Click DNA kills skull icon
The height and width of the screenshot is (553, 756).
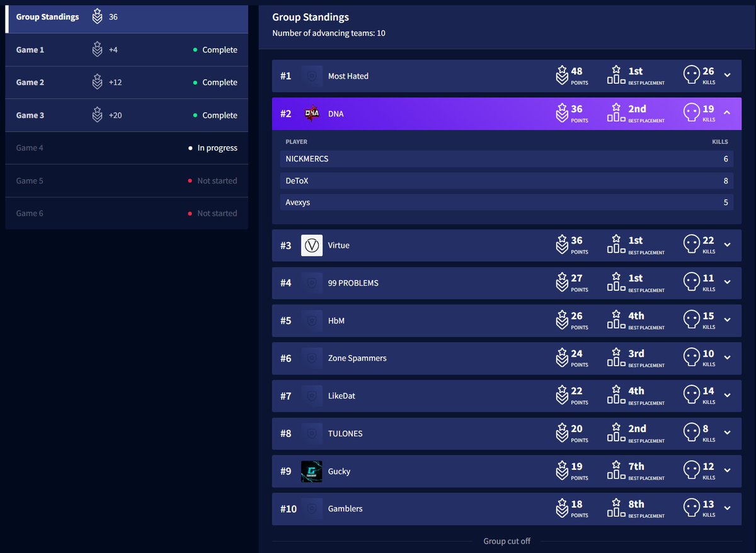[692, 113]
